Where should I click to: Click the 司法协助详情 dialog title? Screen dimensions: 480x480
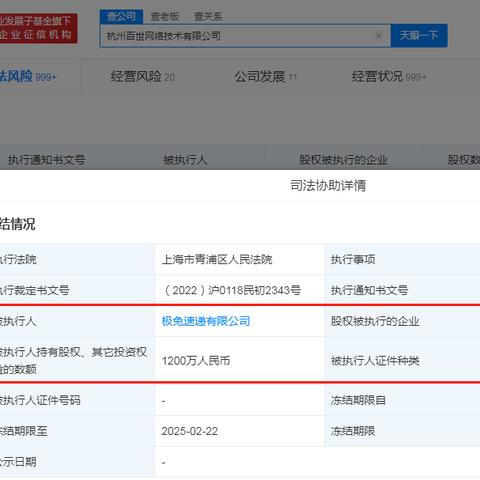(x=328, y=185)
